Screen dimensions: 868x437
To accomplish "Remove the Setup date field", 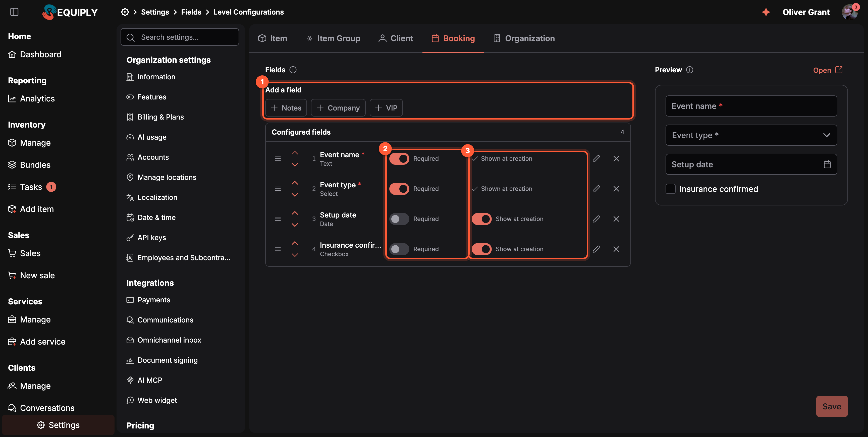I will point(616,219).
